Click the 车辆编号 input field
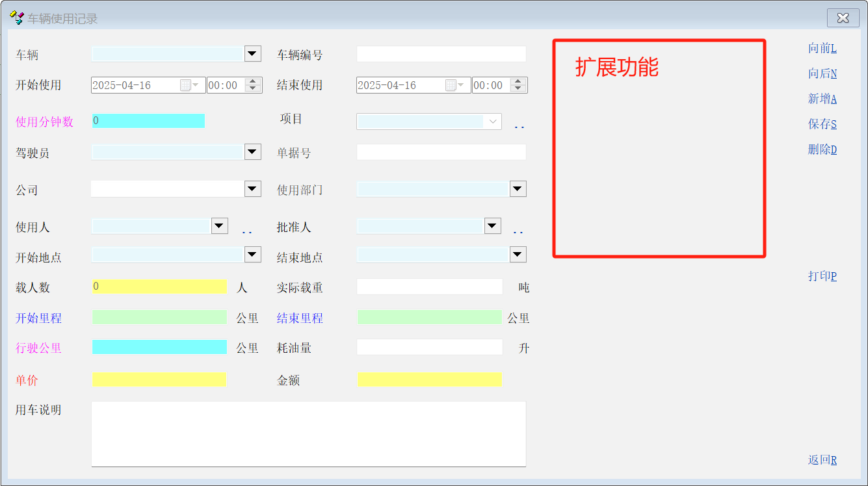The height and width of the screenshot is (486, 868). [441, 55]
